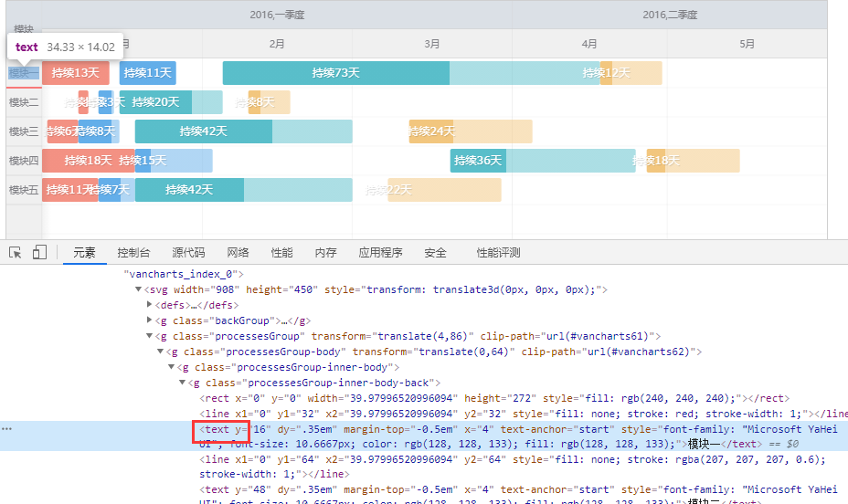Open the ellipsis menu beside selected line
The image size is (848, 504).
point(6,429)
